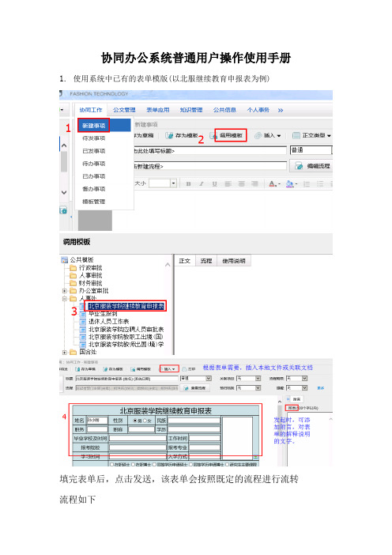
Task: Click the 插入 paperclip icon
Action: pos(258,135)
